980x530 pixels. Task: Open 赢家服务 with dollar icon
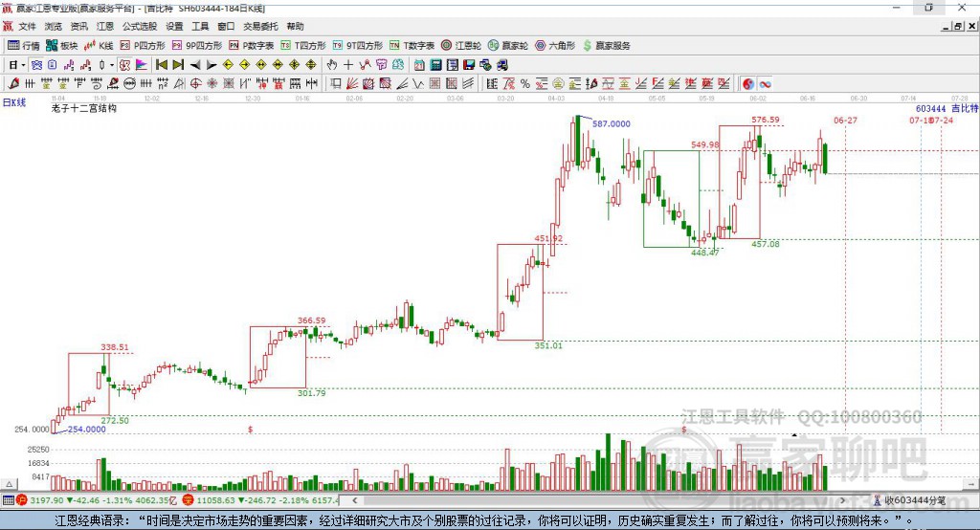606,46
